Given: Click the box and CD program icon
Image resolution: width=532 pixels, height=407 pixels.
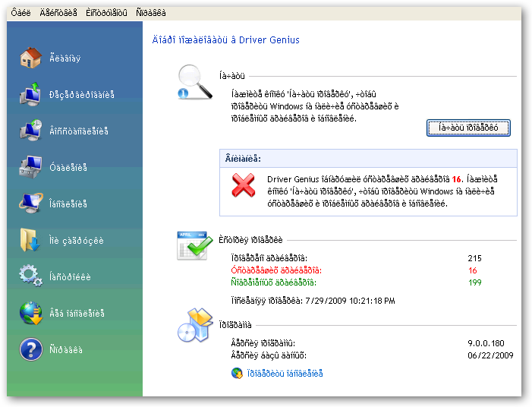Looking at the screenshot, I should click(x=195, y=325).
